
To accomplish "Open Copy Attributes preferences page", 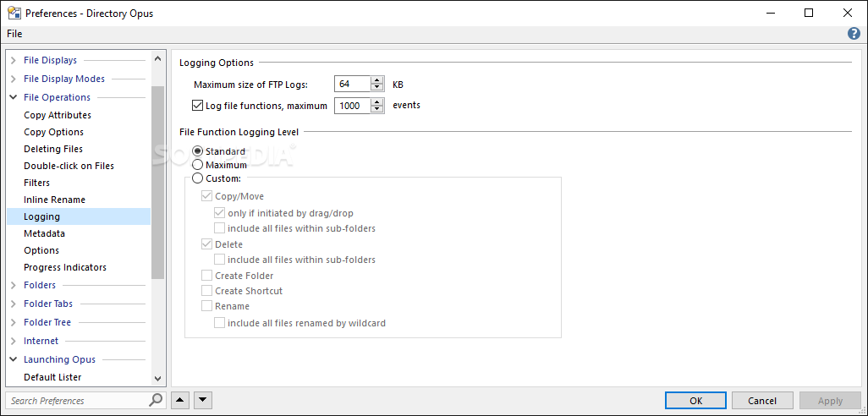I will click(x=58, y=115).
